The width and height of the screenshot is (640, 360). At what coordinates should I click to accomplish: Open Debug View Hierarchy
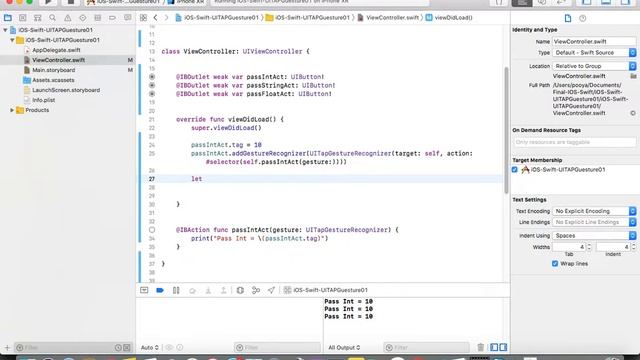[240, 290]
